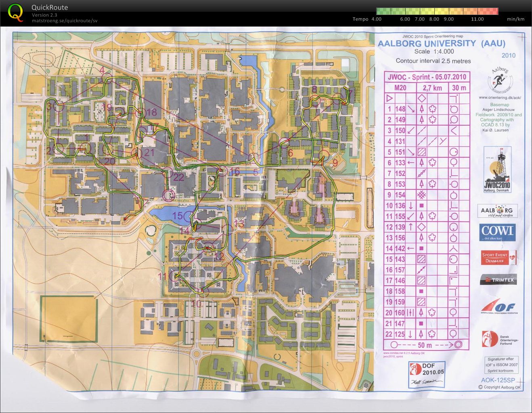Click control code 157 in row 16

(400, 270)
